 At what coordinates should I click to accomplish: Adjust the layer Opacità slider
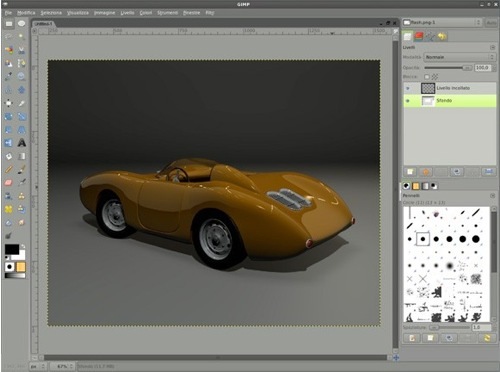click(x=448, y=68)
